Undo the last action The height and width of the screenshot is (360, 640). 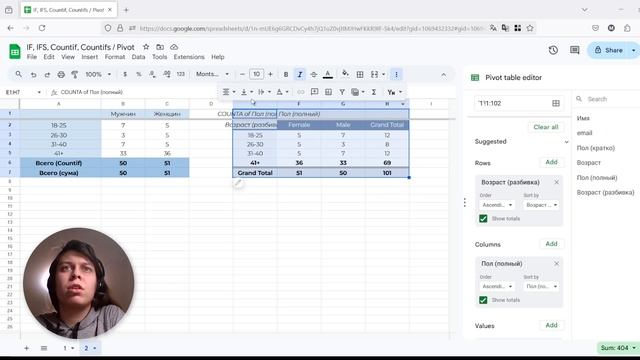tap(33, 75)
